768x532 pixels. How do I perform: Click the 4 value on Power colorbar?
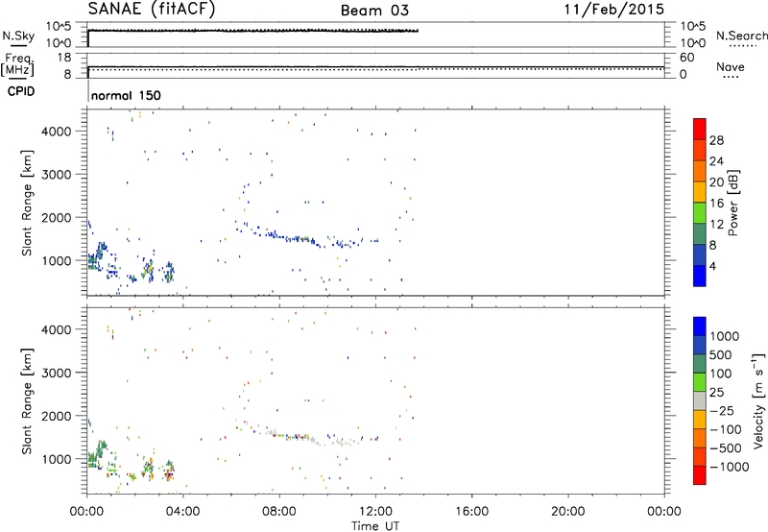712,267
